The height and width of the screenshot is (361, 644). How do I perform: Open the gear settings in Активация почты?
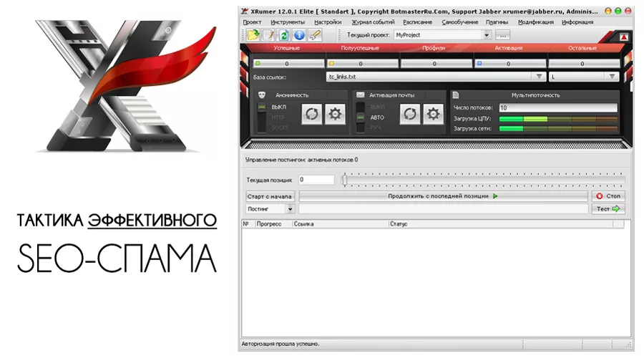click(x=434, y=114)
